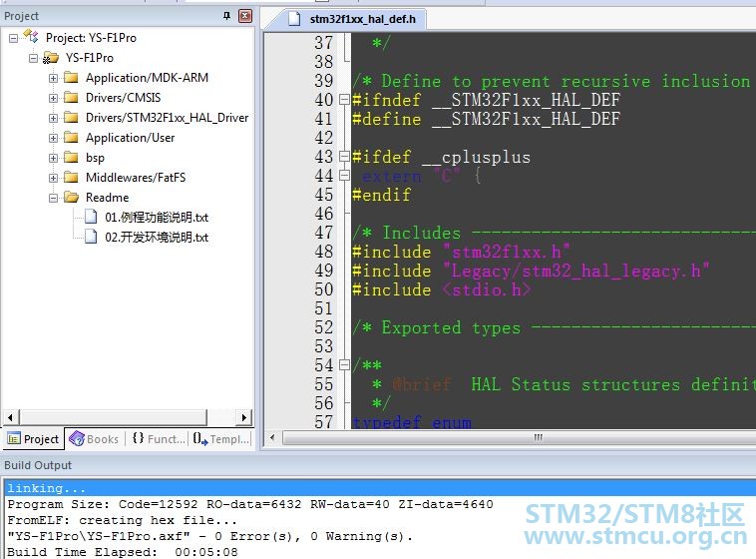Select the Middlewares/FatFS group label
This screenshot has width=756, height=559.
tap(136, 178)
